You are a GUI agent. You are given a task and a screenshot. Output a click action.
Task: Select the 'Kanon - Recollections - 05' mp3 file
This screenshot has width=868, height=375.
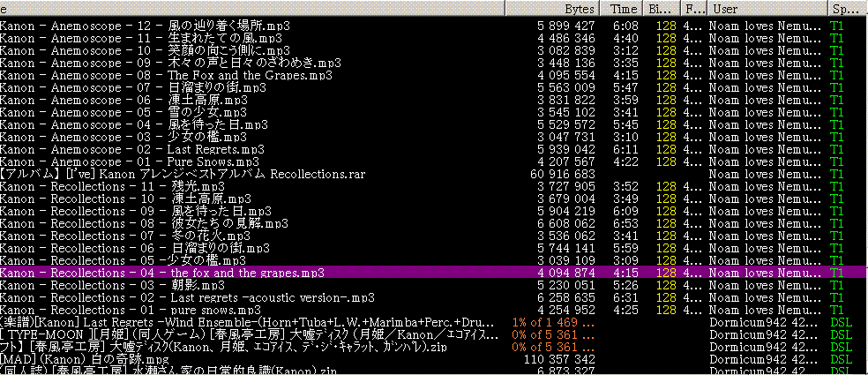[x=123, y=260]
